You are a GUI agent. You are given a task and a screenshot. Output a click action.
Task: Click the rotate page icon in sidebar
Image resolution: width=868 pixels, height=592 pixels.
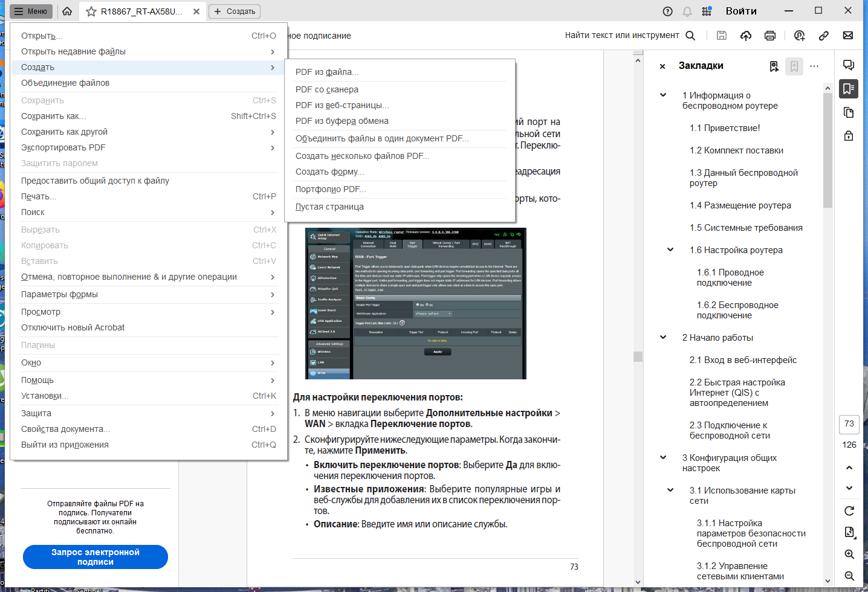point(849,511)
